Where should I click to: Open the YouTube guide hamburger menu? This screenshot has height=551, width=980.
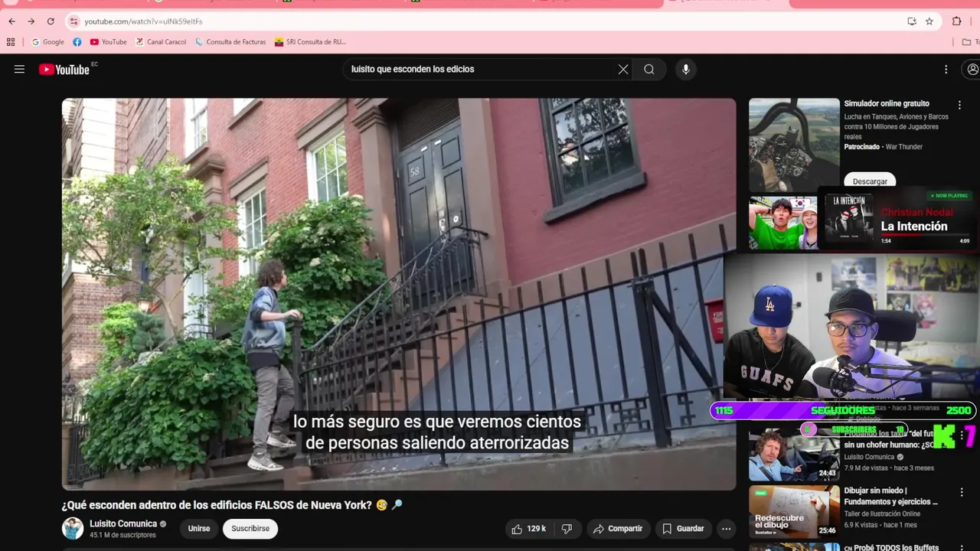point(19,69)
